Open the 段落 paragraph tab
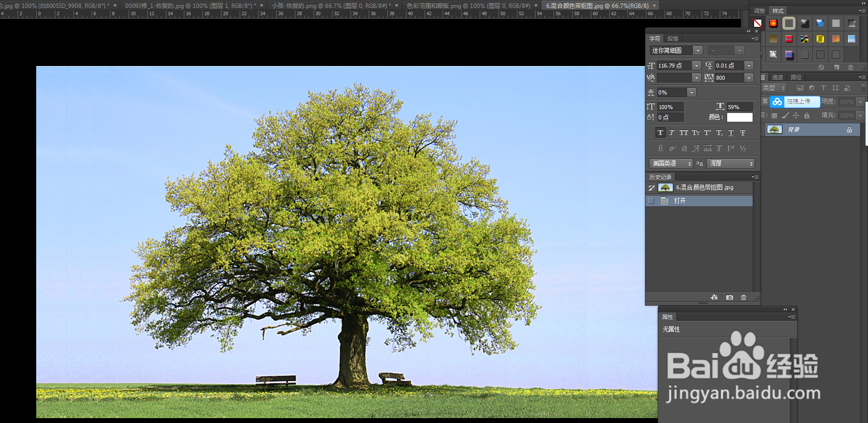Viewport: 868px width, 423px height. point(673,39)
